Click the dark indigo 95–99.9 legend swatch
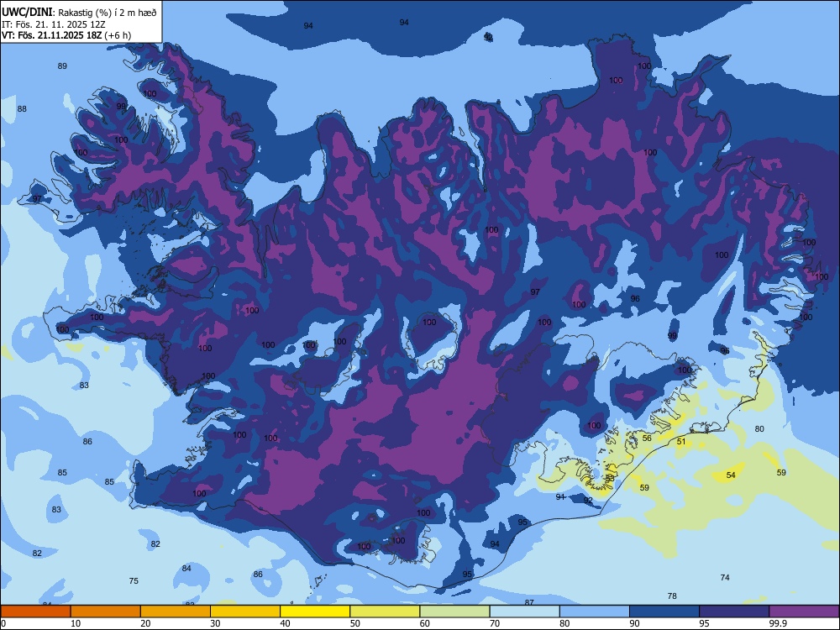This screenshot has height=630, width=840. (x=734, y=612)
